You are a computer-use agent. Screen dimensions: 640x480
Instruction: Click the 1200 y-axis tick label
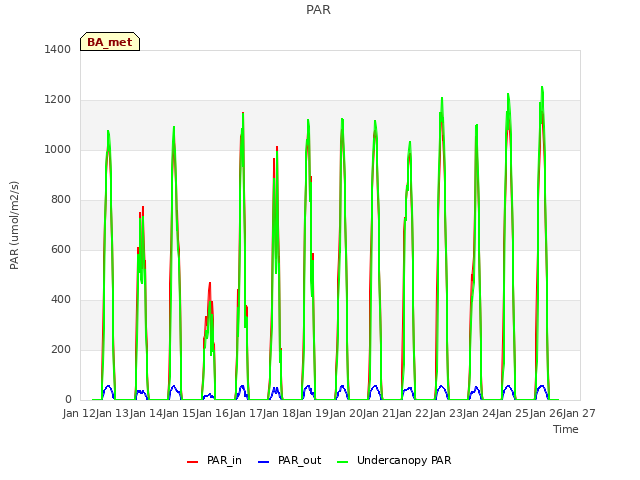(x=58, y=100)
